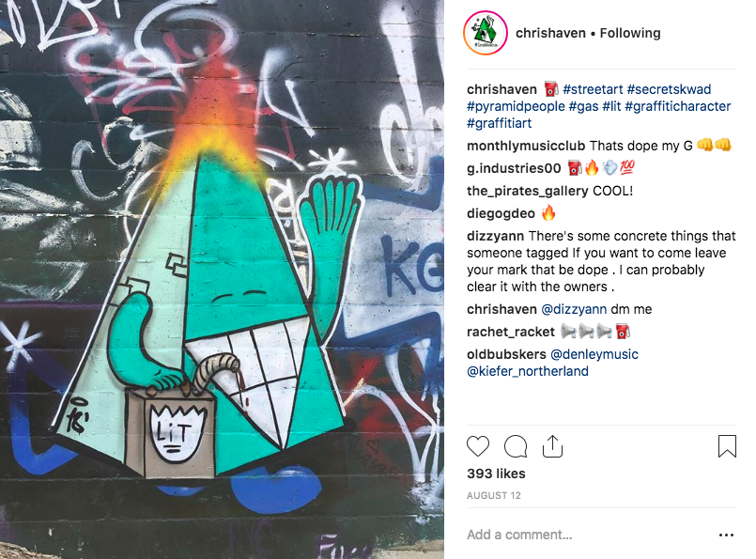Open the AUGUST 12 timestamp link
Screen dimensions: 756x559
click(x=494, y=495)
